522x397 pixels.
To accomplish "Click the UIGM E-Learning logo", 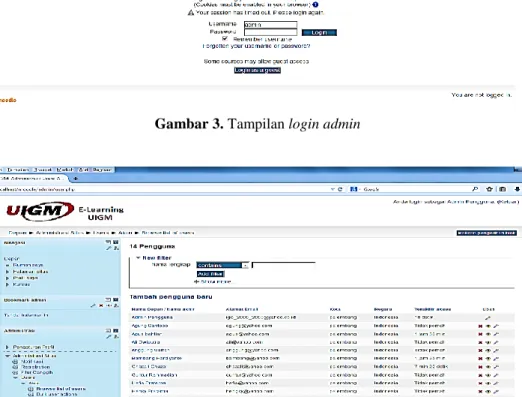I will tap(65, 211).
